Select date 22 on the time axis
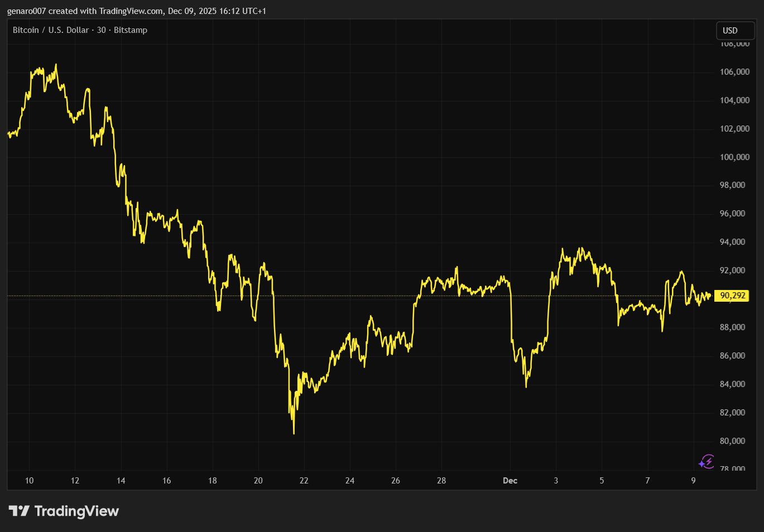Image resolution: width=764 pixels, height=532 pixels. pyautogui.click(x=304, y=481)
